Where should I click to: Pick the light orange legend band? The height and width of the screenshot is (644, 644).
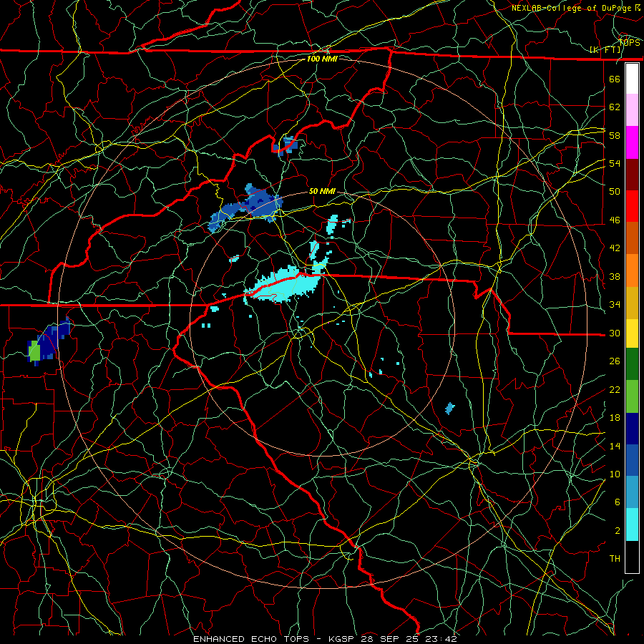pos(632,270)
